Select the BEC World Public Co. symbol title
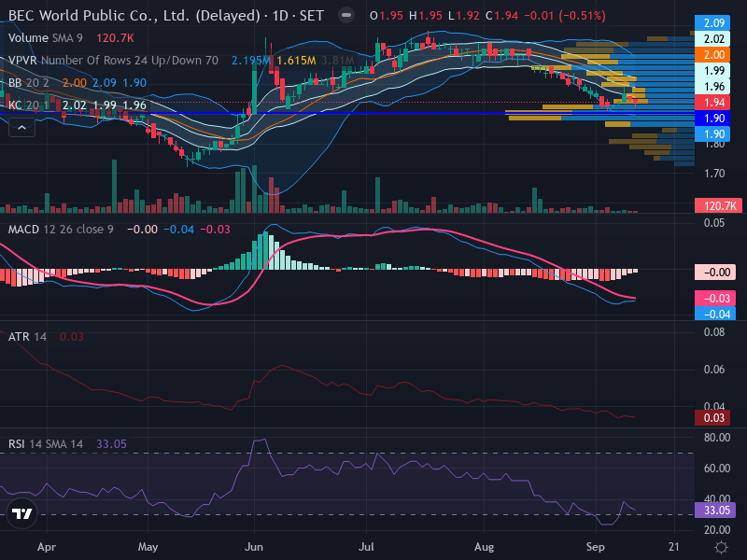747x560 pixels. pyautogui.click(x=134, y=16)
